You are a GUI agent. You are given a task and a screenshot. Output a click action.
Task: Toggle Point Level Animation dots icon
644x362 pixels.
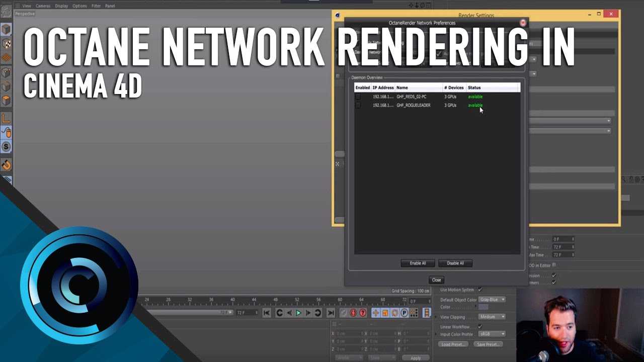[414, 313]
